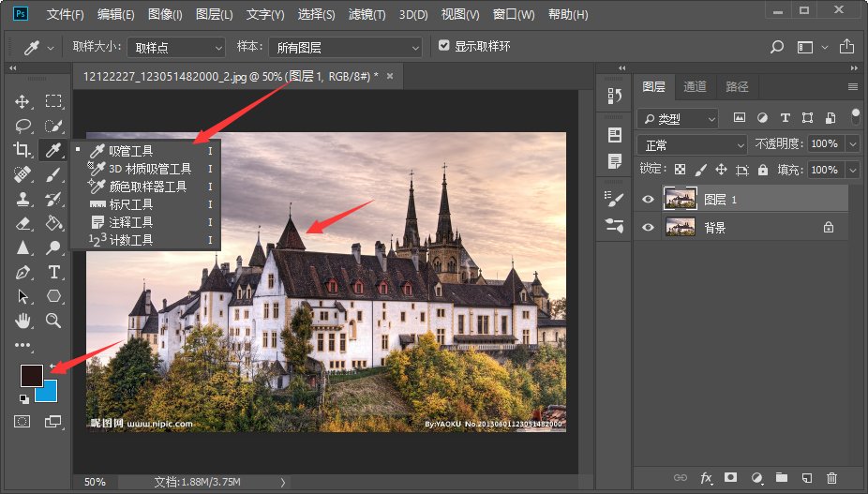Click the fx layer style button
The image size is (868, 494).
(705, 479)
